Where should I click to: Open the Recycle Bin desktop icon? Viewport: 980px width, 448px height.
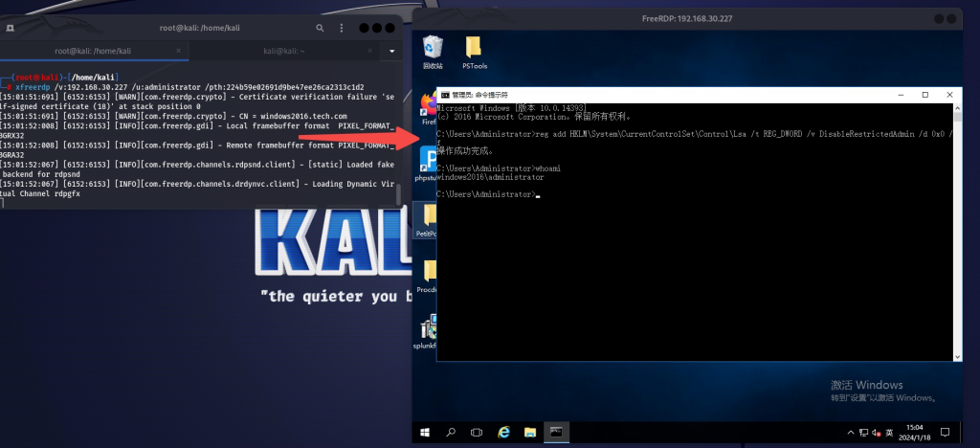(433, 52)
